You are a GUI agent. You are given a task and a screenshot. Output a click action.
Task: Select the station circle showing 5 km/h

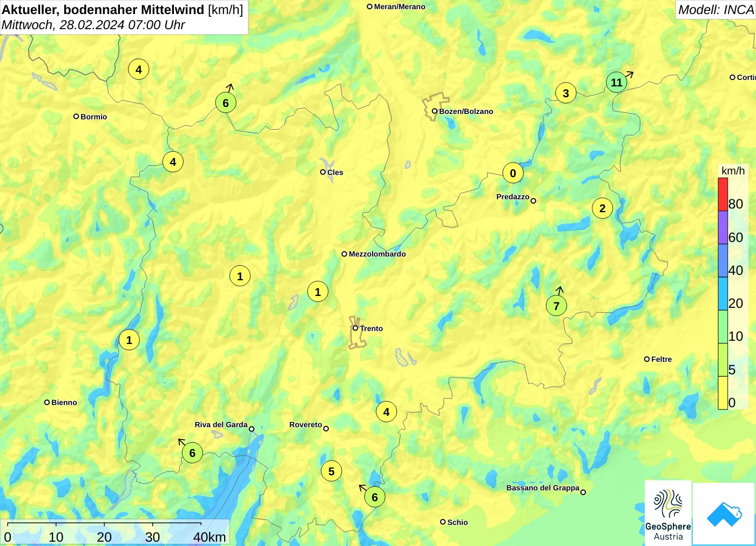point(332,471)
